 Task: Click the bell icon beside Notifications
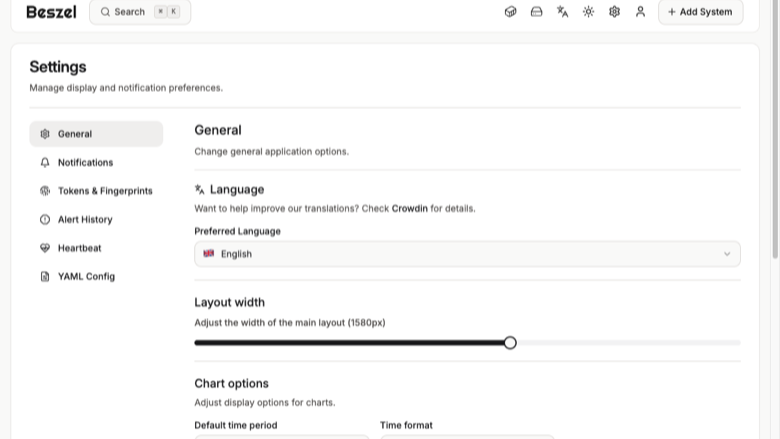click(x=45, y=163)
